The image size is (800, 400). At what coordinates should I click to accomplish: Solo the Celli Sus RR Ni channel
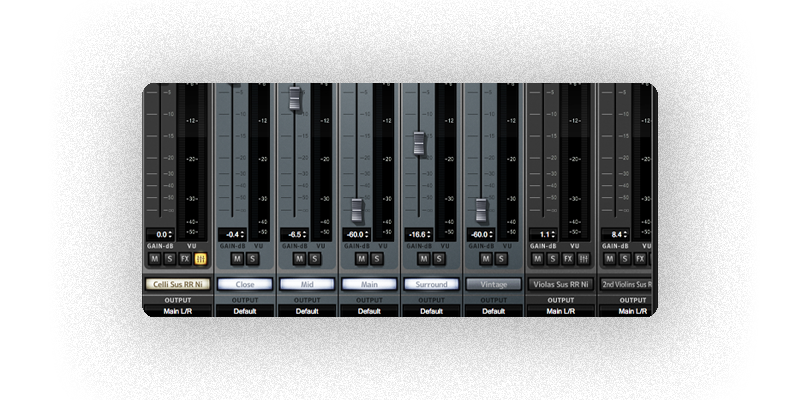(x=169, y=258)
